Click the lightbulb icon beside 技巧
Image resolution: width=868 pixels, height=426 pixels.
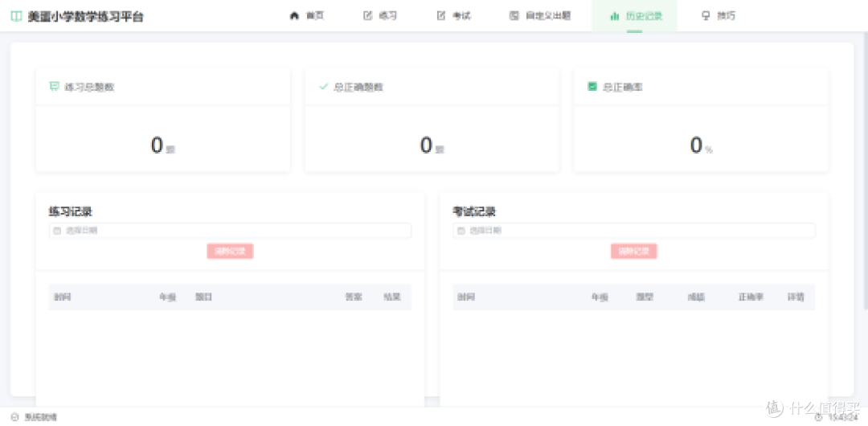click(x=706, y=15)
